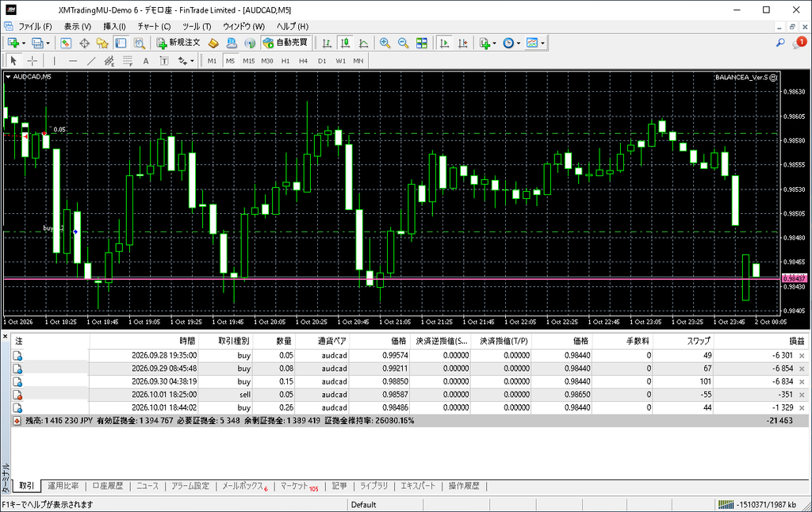This screenshot has width=812, height=512.
Task: Expand the templates dropdown arrow
Action: point(542,43)
